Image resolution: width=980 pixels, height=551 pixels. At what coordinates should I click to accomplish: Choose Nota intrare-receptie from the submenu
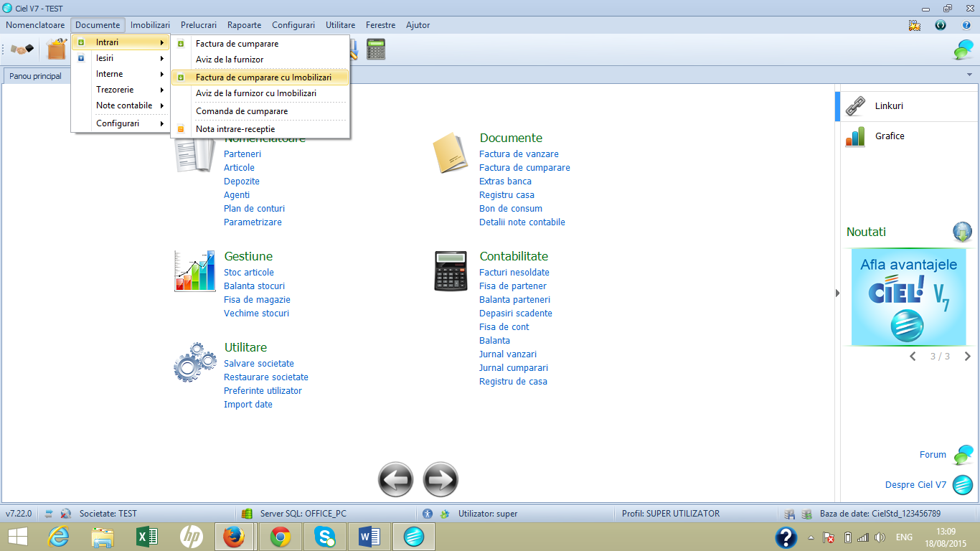click(x=260, y=129)
